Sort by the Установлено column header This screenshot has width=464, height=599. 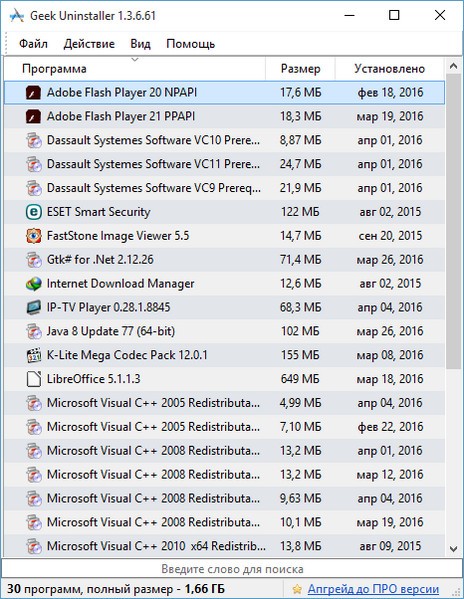(x=390, y=69)
